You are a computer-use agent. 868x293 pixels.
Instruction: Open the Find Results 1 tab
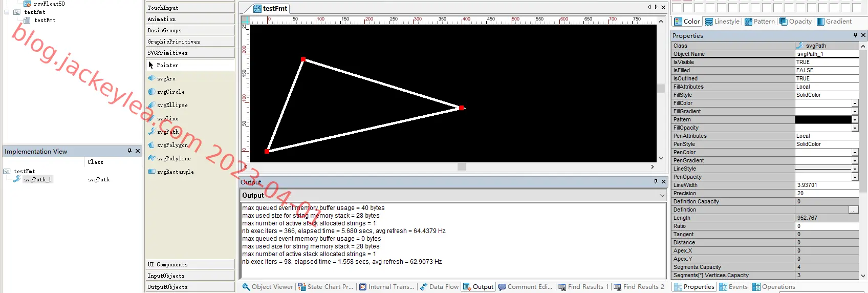(583, 287)
